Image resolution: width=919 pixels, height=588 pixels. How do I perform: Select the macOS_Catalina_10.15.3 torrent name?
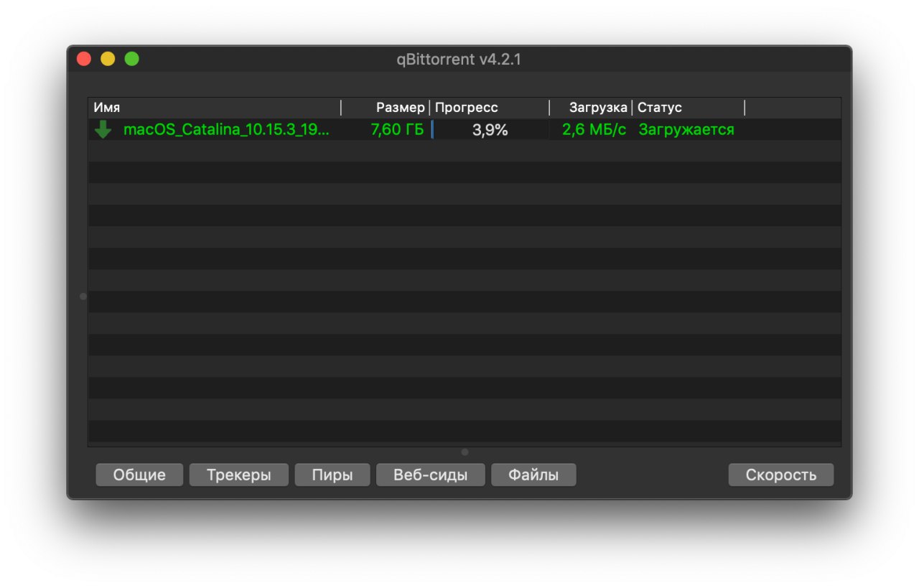tap(226, 130)
